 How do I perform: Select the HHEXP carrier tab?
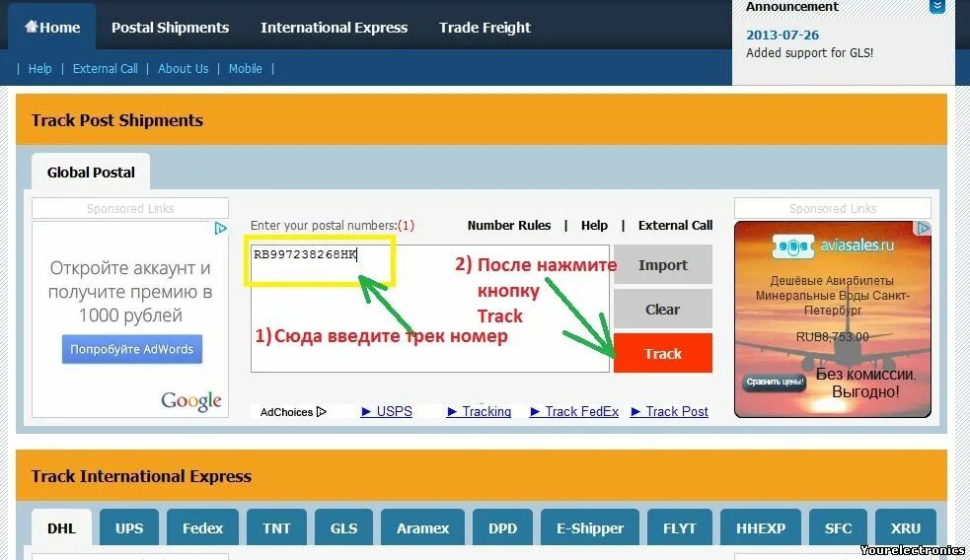(761, 528)
